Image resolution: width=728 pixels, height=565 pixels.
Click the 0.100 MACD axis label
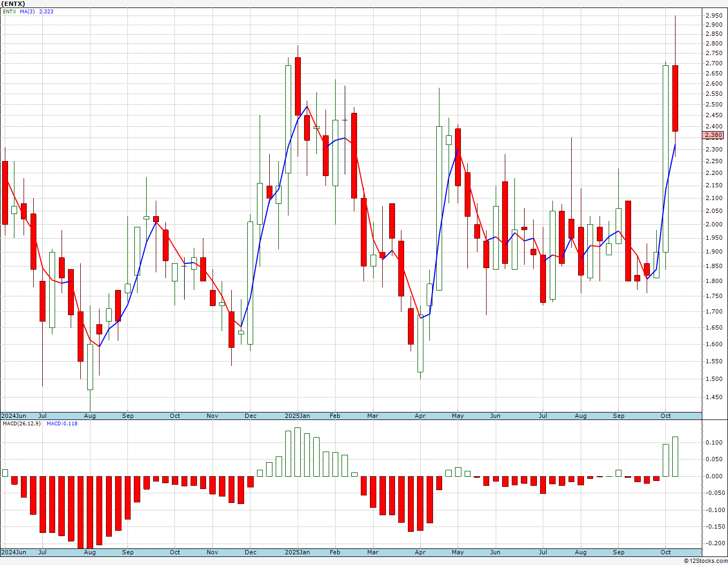click(x=714, y=442)
